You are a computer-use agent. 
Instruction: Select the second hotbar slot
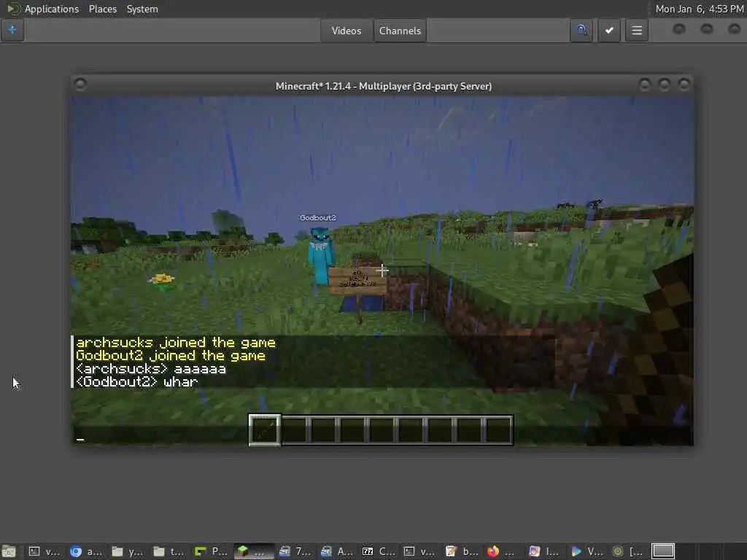[x=295, y=430]
